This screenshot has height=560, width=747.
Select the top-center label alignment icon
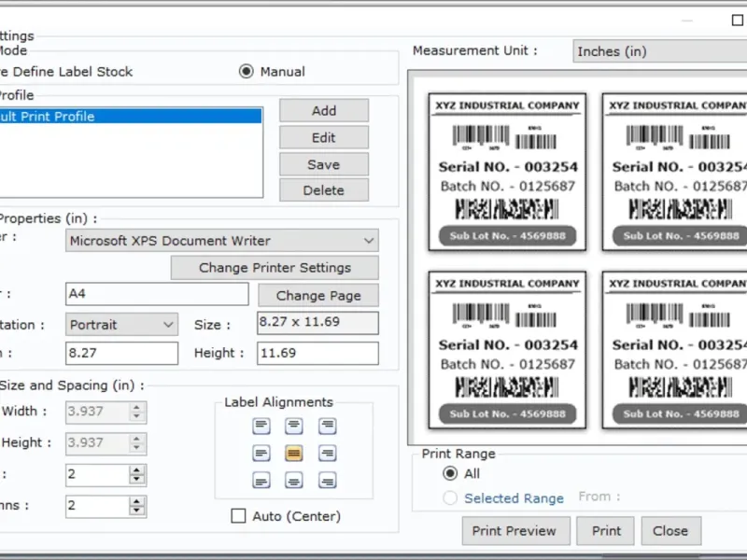pyautogui.click(x=294, y=427)
